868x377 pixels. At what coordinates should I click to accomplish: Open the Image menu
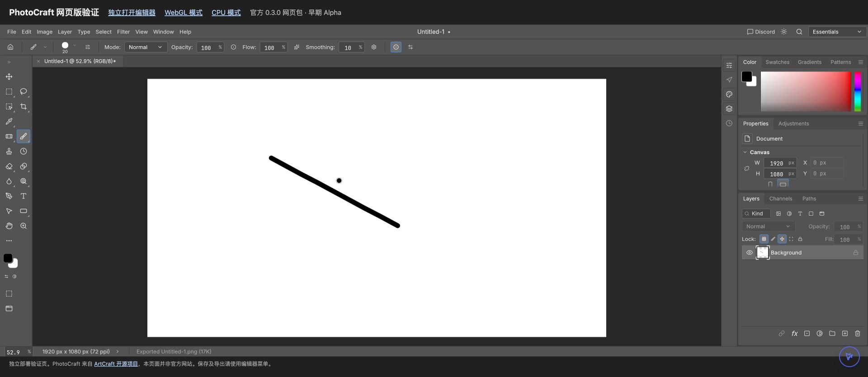coord(44,32)
